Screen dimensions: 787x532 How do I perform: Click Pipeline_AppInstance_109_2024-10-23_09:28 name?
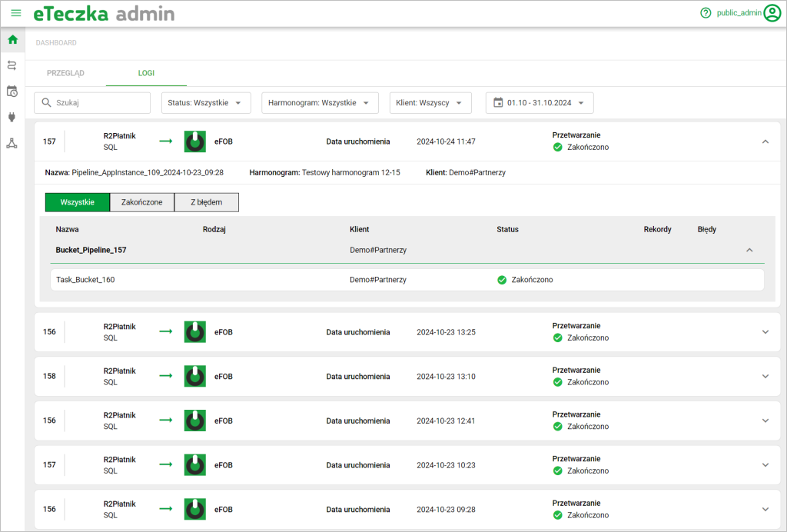click(148, 173)
